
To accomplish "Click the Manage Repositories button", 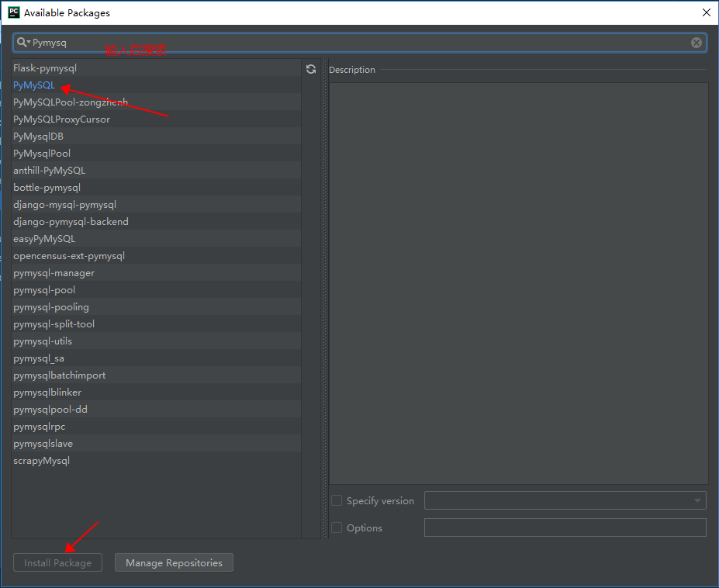I will click(x=174, y=562).
